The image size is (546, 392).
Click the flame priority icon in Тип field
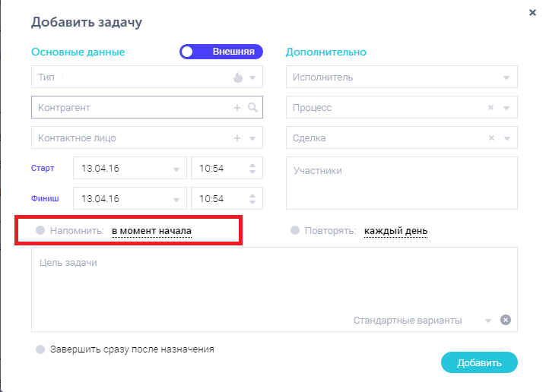(237, 77)
